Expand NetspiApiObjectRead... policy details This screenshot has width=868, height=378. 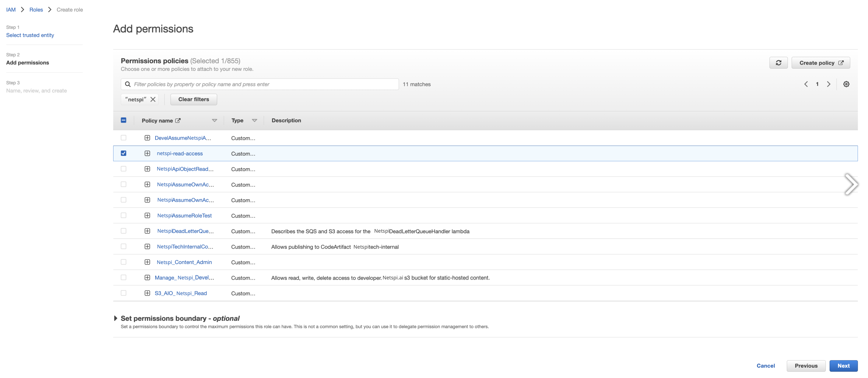(x=147, y=169)
